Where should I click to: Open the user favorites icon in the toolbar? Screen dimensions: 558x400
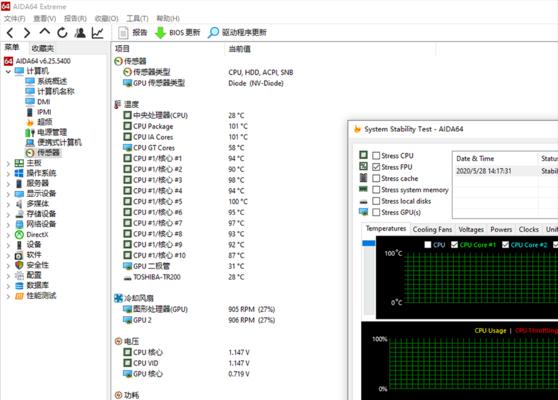pyautogui.click(x=80, y=33)
